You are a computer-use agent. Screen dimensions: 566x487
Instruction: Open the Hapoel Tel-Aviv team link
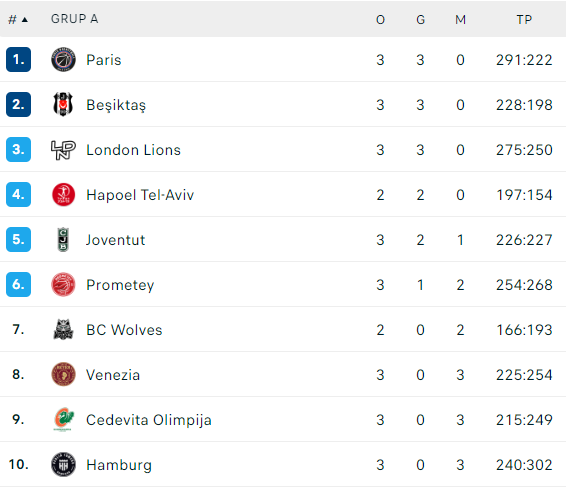tap(140, 195)
